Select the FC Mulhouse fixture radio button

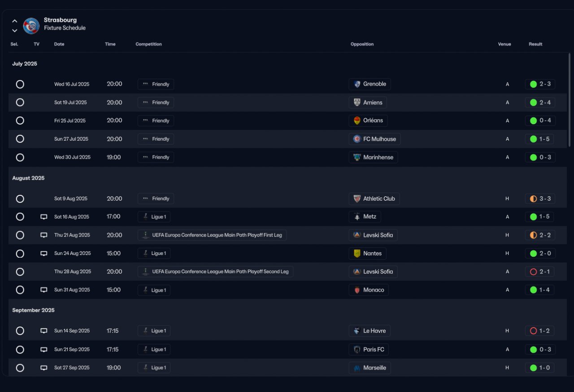(x=20, y=139)
